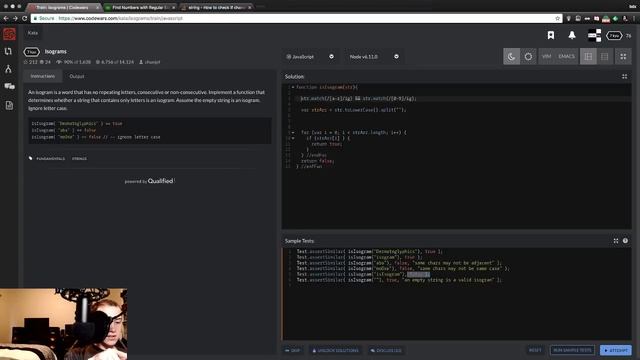
Task: Open the docs document sidebar icon
Action: 9,105
